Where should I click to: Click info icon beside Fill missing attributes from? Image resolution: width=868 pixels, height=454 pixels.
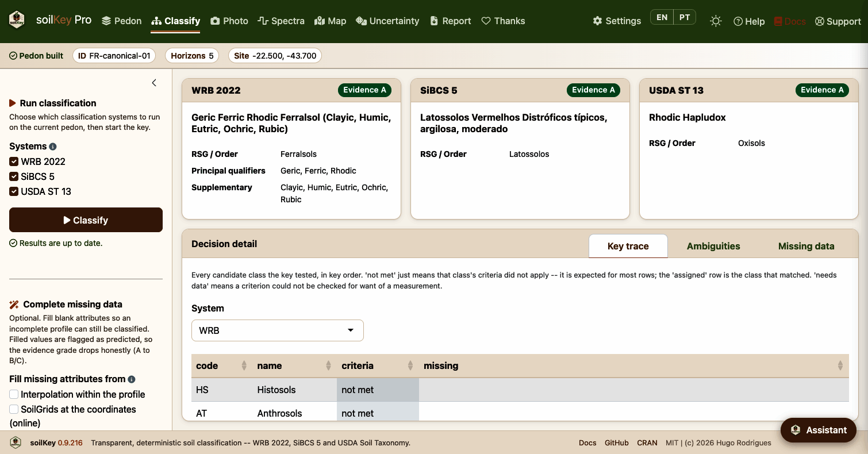pyautogui.click(x=132, y=379)
